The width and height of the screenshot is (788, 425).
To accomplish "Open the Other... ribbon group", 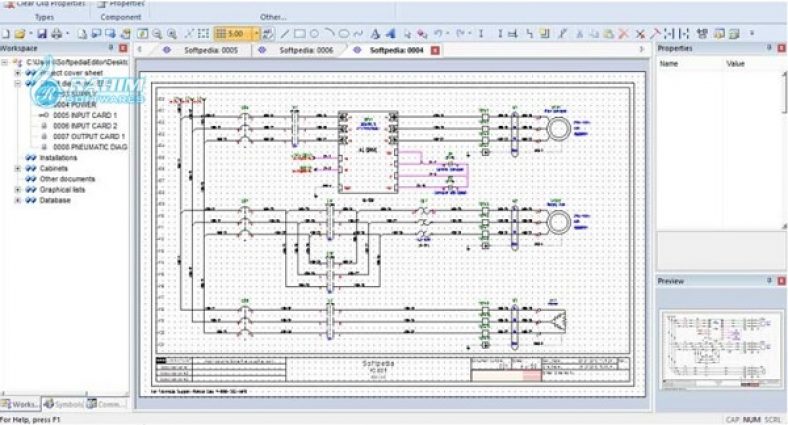I will tap(273, 17).
